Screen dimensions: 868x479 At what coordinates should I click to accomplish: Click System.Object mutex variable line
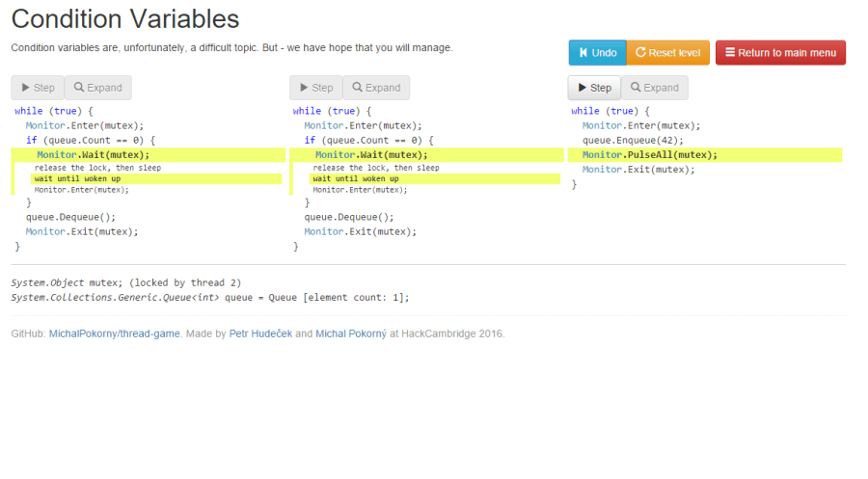click(x=126, y=282)
